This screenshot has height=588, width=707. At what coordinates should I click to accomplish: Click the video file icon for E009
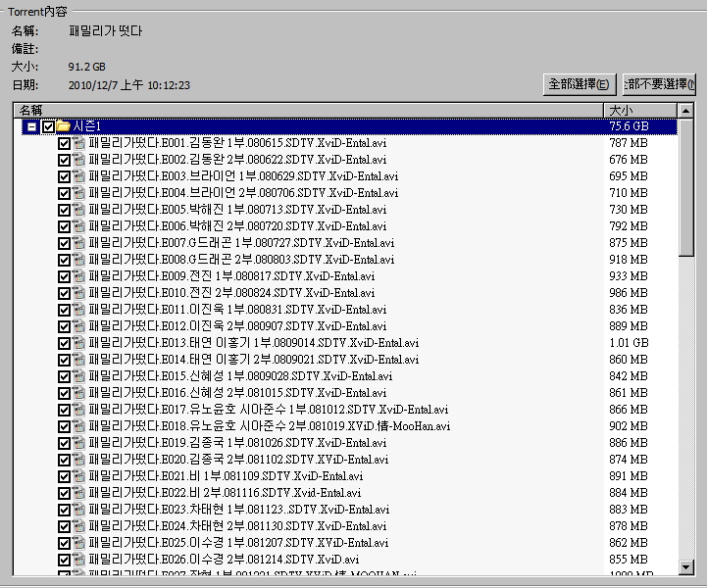click(78, 276)
